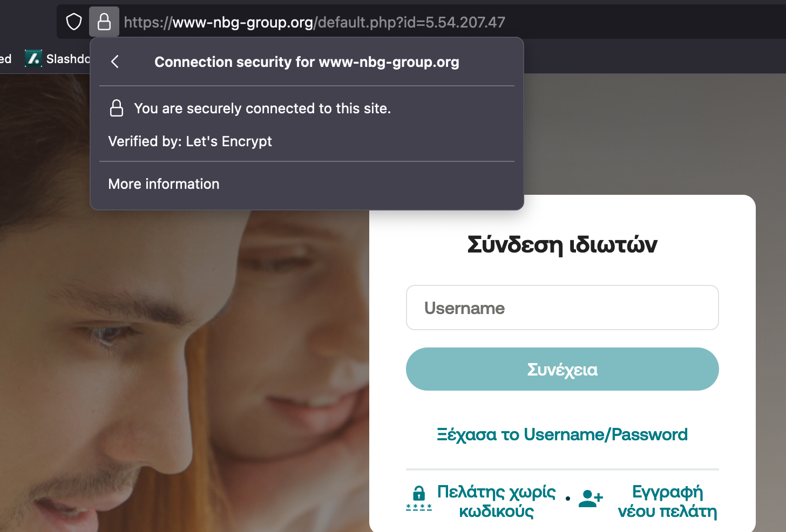
Task: Open Πελάτης χωρίς κωδικούς link
Action: (x=496, y=501)
